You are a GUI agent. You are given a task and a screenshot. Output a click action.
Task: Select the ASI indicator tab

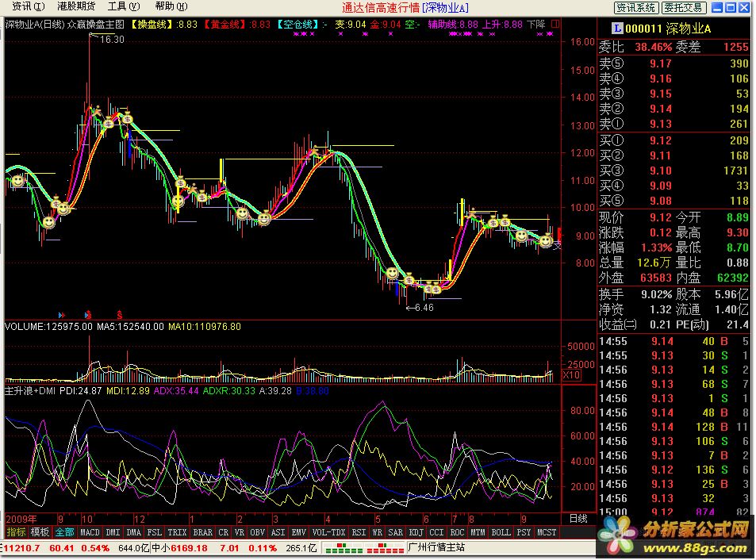point(278,532)
